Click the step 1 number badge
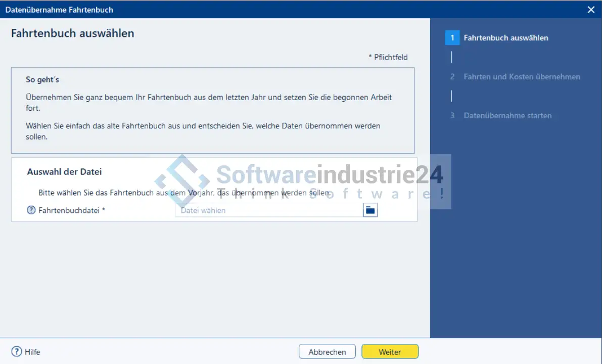Screen dimensions: 602x364 point(452,38)
